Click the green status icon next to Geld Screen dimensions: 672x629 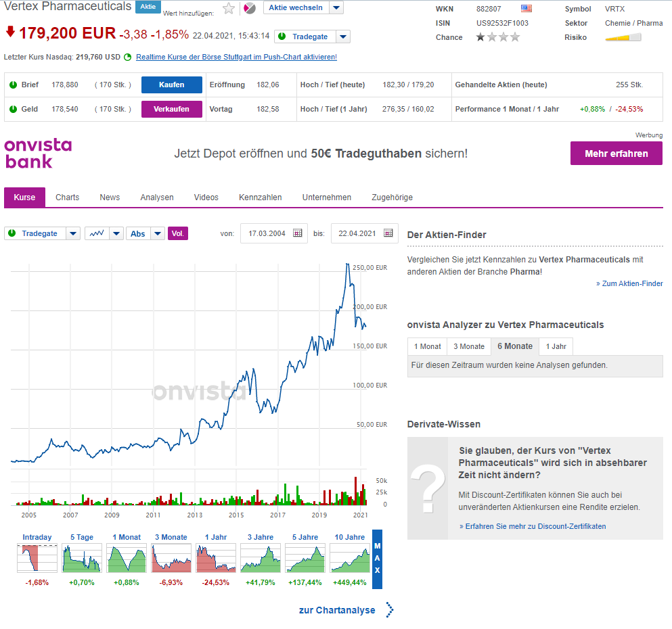click(x=14, y=109)
